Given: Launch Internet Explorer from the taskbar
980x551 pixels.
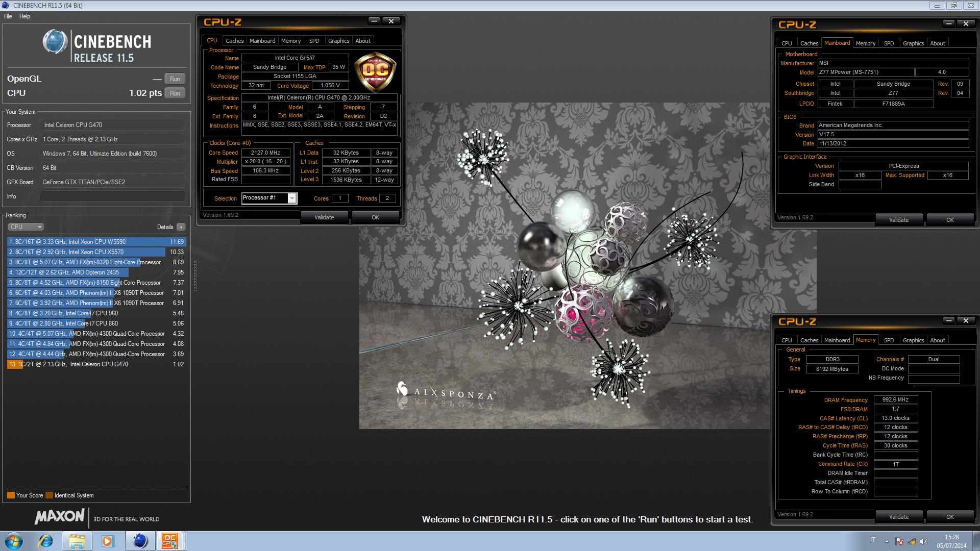Looking at the screenshot, I should tap(46, 541).
